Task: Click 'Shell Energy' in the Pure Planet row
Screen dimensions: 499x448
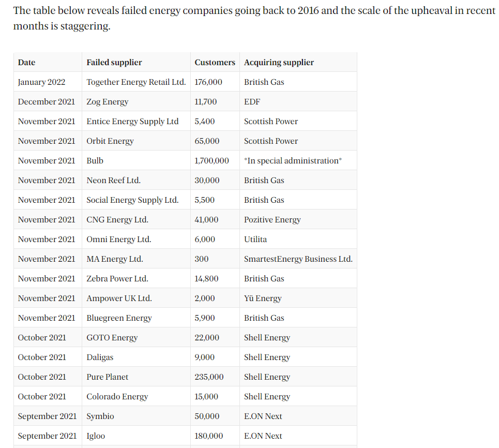Action: (267, 377)
